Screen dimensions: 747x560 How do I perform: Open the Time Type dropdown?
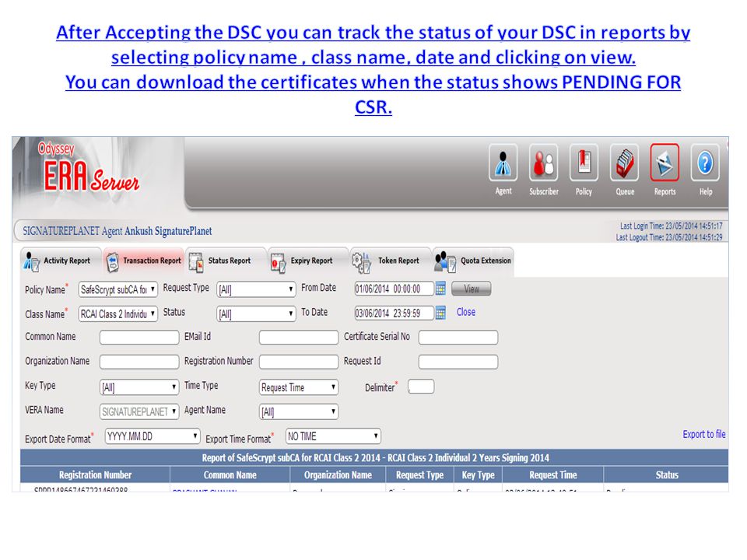[x=299, y=387]
